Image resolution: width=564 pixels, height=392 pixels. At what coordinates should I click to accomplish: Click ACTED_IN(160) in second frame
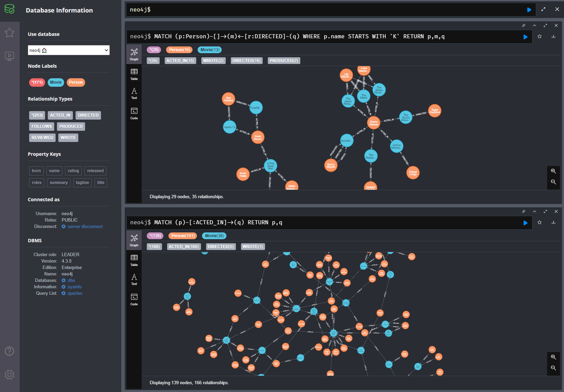[184, 247]
